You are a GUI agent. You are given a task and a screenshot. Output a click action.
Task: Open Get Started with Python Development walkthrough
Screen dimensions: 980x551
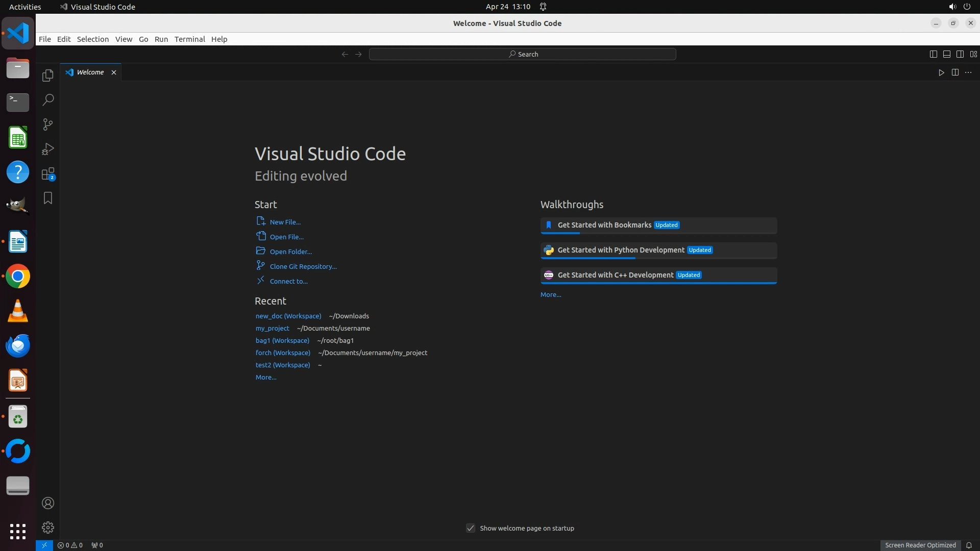[x=621, y=250]
